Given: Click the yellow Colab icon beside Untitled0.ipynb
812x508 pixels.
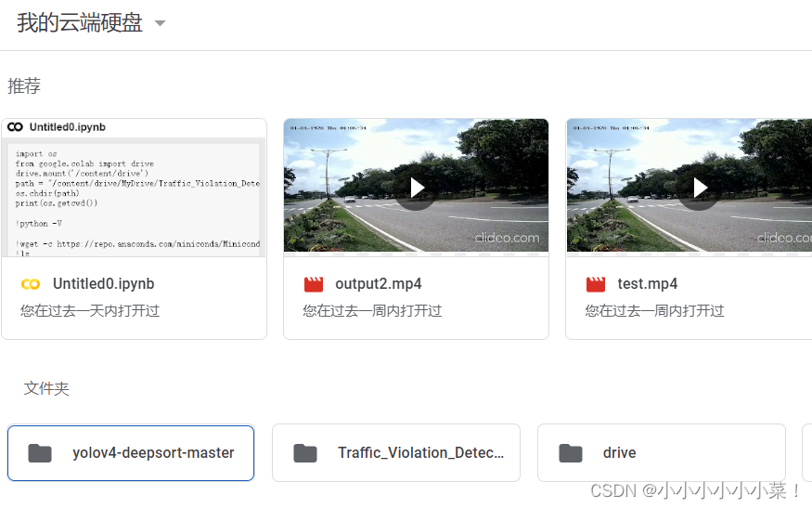Looking at the screenshot, I should (31, 284).
